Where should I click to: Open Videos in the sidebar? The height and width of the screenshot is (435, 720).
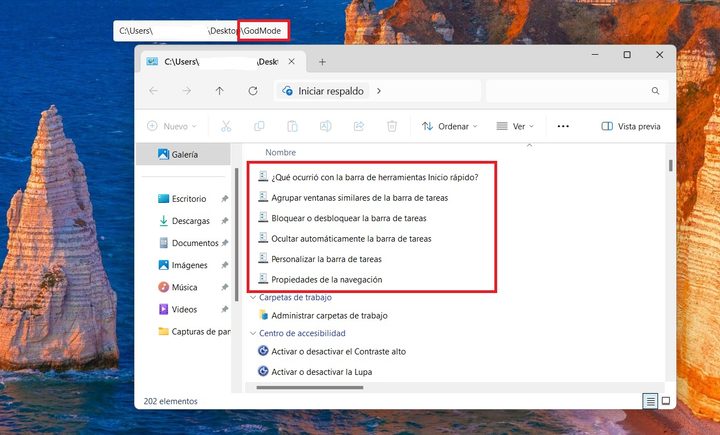184,309
